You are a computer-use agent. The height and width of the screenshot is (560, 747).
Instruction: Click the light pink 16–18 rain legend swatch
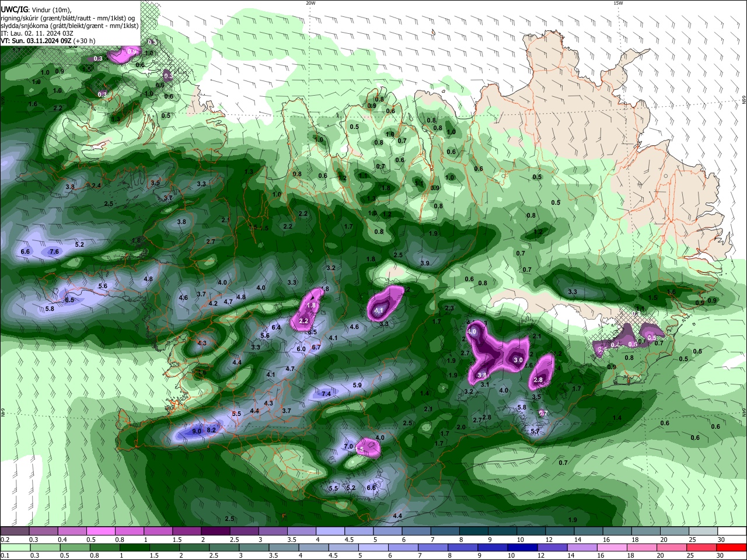612,548
